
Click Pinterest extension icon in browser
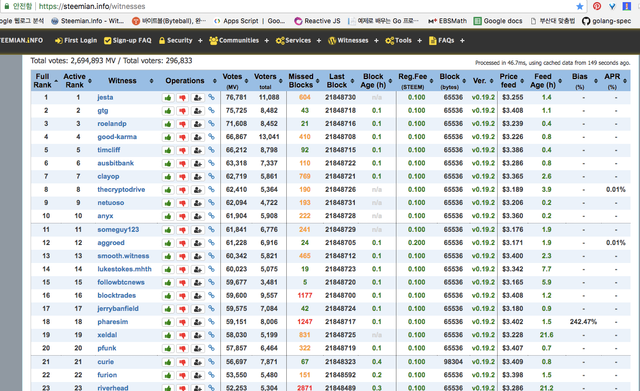(x=597, y=6)
